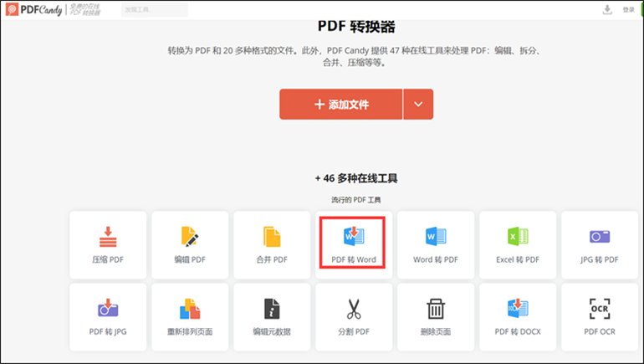Open the rearrange pages (重新排列页面) icon
Image resolution: width=644 pixels, height=364 pixels.
click(x=190, y=309)
